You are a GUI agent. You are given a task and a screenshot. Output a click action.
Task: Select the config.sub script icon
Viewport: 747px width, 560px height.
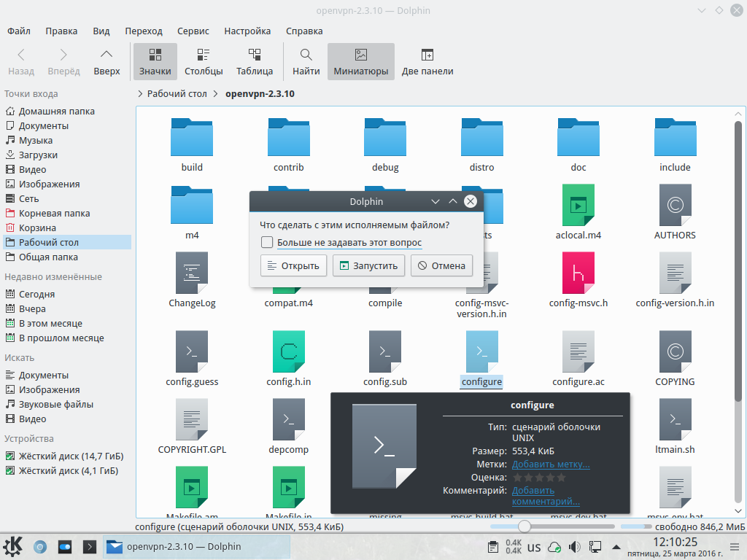(x=385, y=351)
